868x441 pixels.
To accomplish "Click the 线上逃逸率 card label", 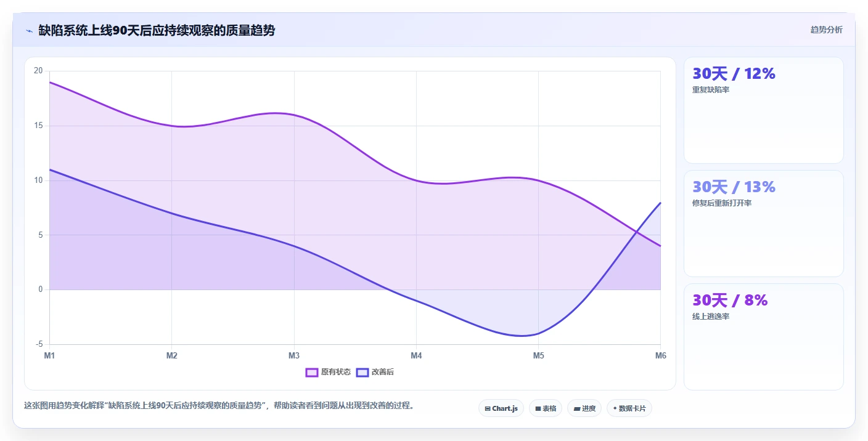I will point(711,317).
